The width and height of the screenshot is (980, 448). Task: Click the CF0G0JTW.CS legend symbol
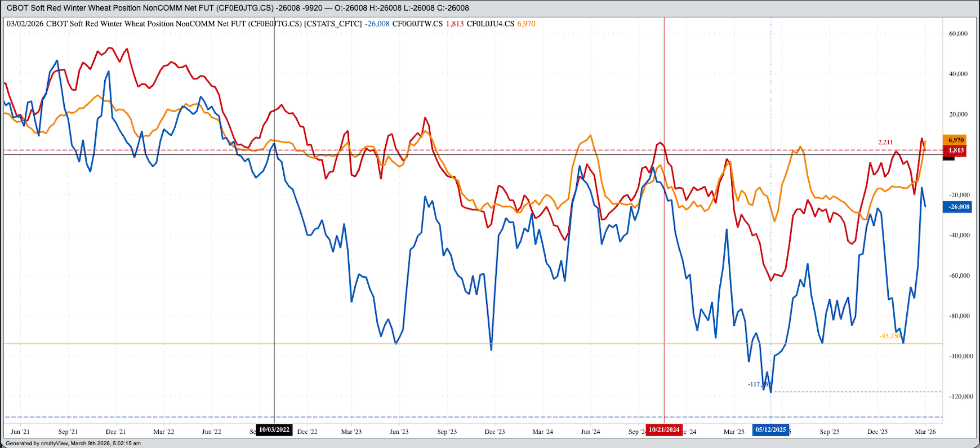coord(417,24)
